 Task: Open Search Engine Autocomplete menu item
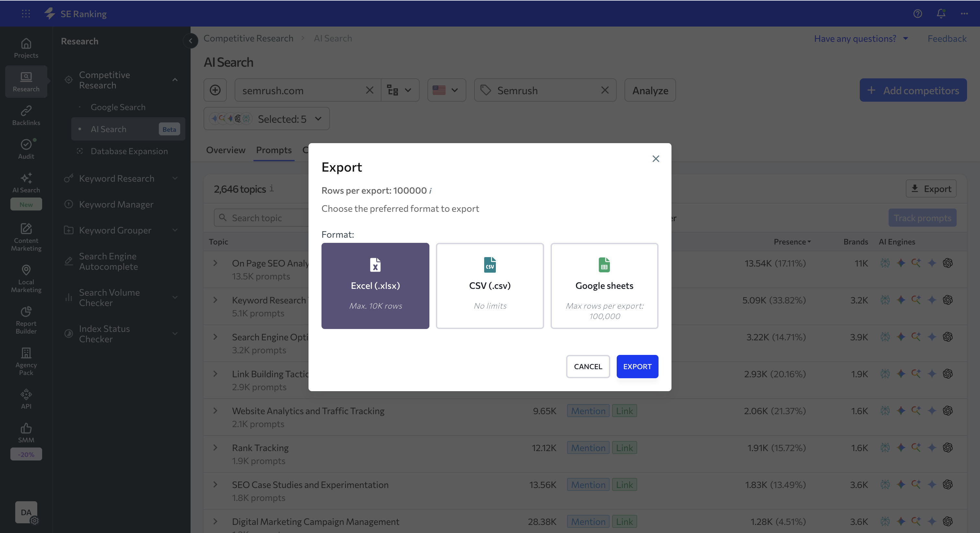pyautogui.click(x=109, y=262)
